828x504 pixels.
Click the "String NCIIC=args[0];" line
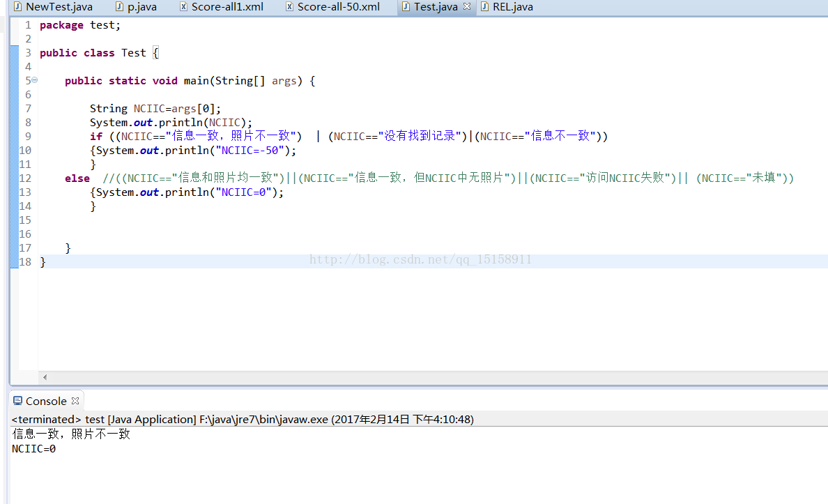click(x=155, y=109)
